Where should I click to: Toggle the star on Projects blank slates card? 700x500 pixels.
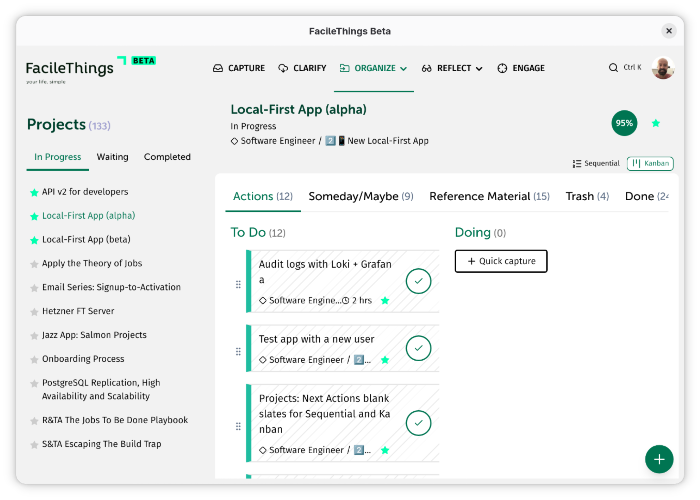coord(385,450)
